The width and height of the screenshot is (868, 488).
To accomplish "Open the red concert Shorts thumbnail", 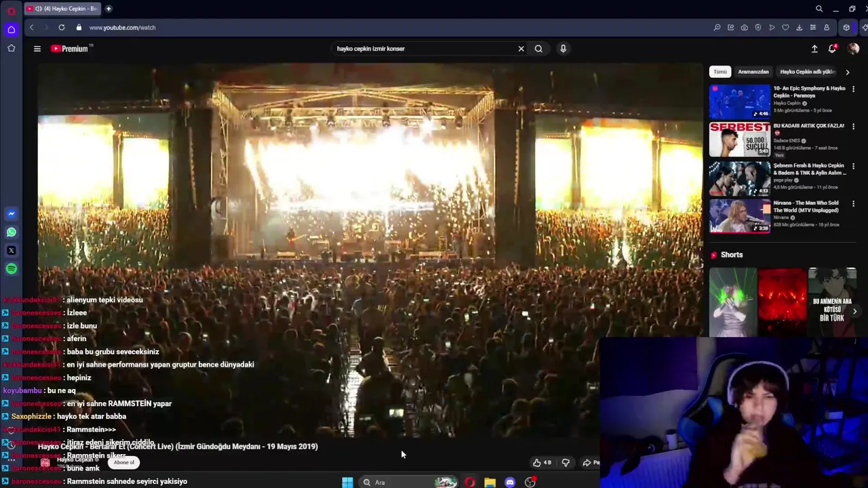I will [x=783, y=302].
